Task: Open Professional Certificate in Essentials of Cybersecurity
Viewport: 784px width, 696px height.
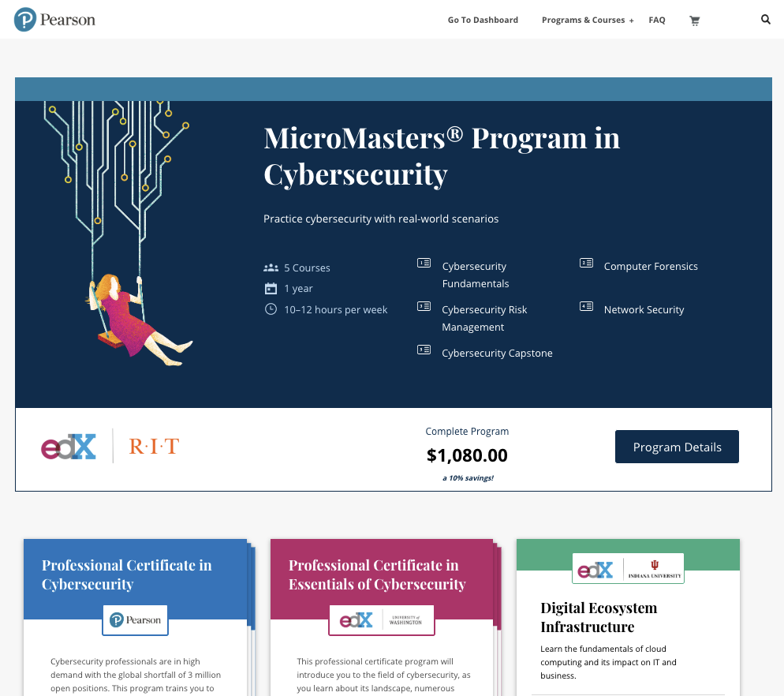Action: pyautogui.click(x=377, y=574)
